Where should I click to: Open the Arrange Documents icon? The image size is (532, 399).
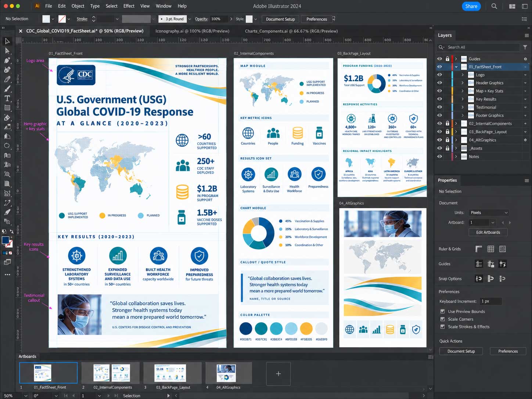tap(512, 6)
